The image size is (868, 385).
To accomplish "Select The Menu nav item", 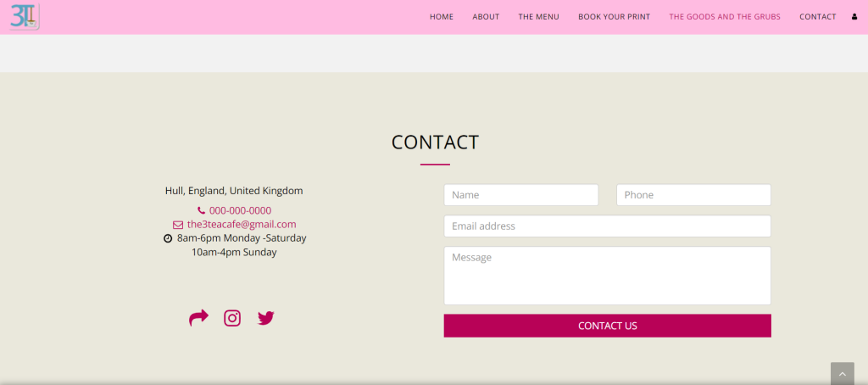I will click(538, 17).
